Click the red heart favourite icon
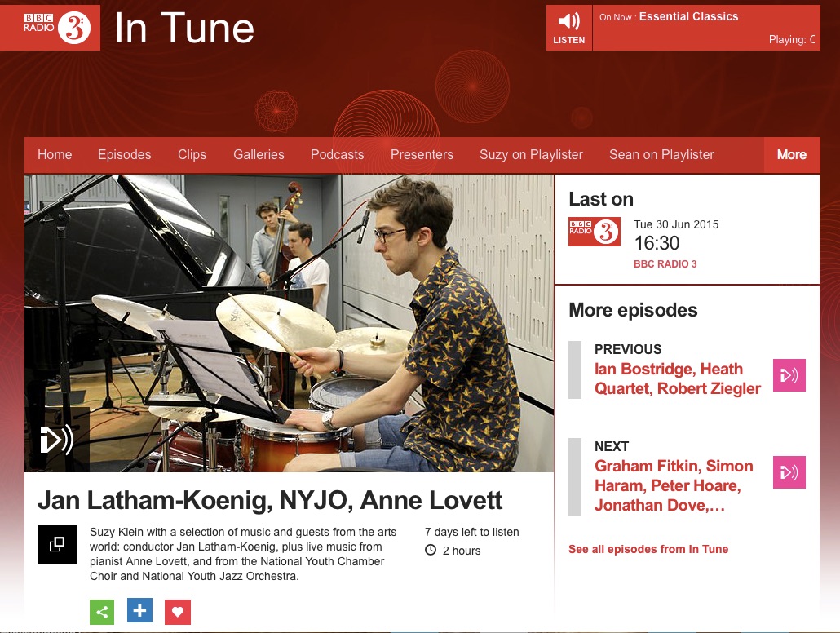Screen dimensions: 840x633 pos(178,612)
